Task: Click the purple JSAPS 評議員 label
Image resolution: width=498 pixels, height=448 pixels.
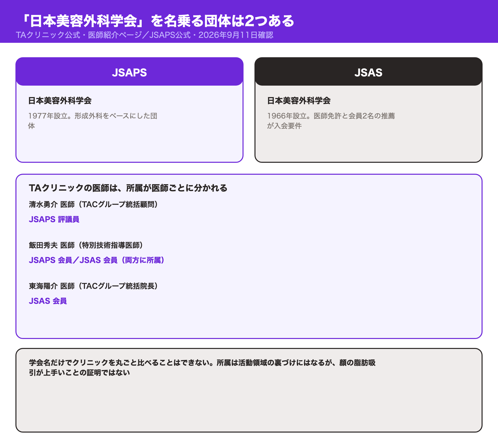Action: [54, 219]
